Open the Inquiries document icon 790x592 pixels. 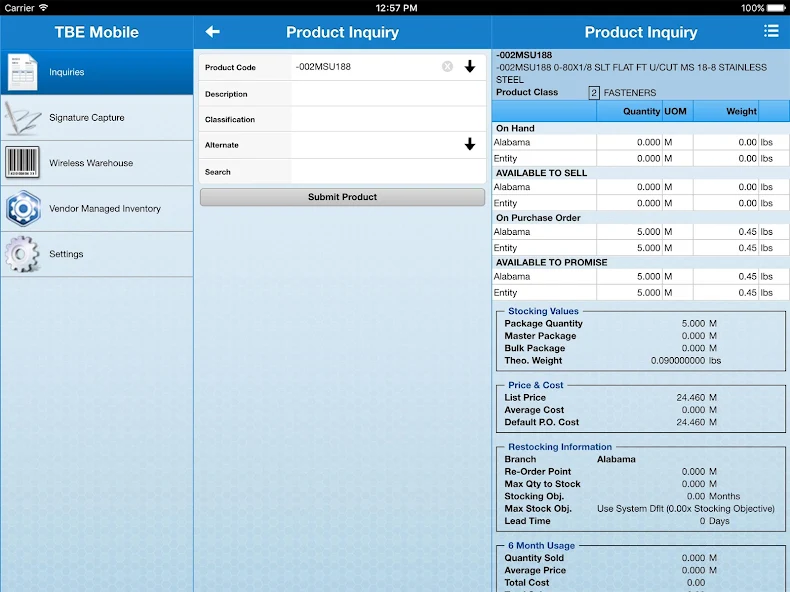(23, 72)
